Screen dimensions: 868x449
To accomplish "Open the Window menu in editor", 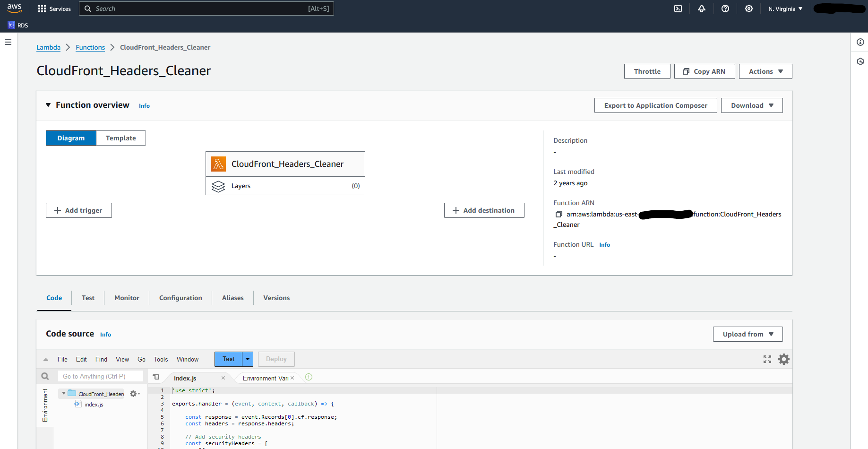I will point(188,359).
